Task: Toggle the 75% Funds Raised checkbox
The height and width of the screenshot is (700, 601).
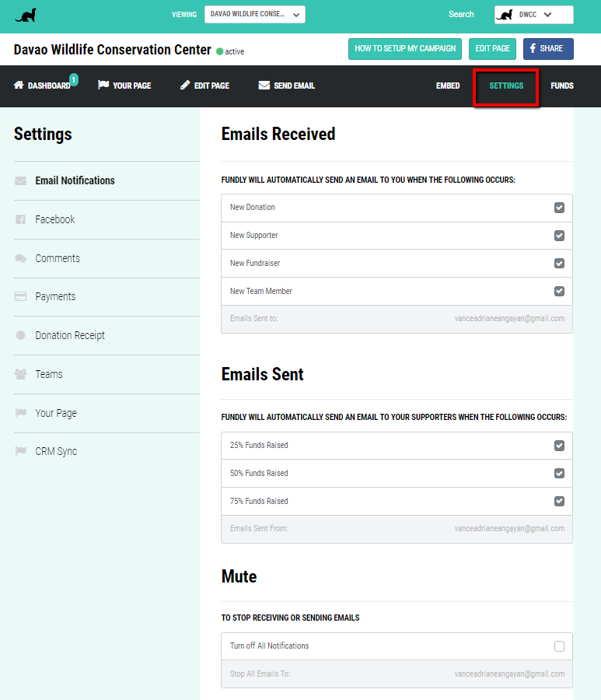Action: click(559, 502)
